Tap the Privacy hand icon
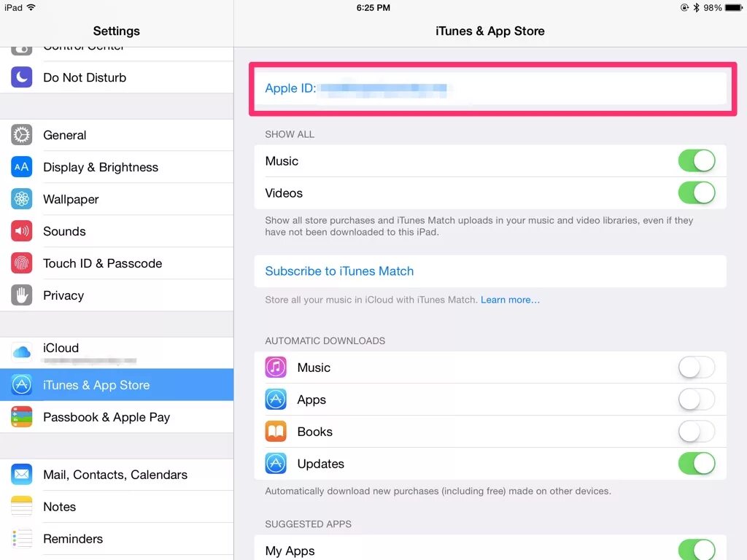Screen dimensions: 747x560 (21, 295)
